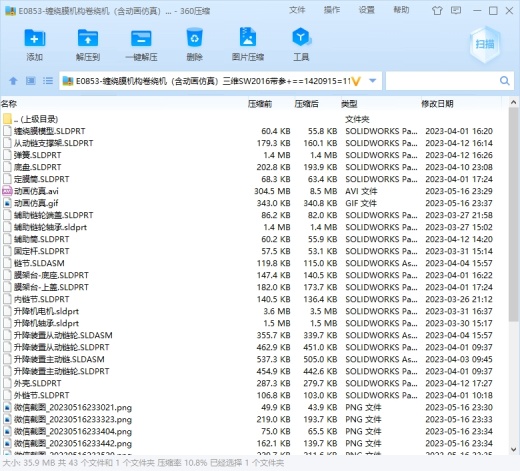The image size is (520, 471).
Task: Open the 设置 menu
Action: click(x=366, y=10)
